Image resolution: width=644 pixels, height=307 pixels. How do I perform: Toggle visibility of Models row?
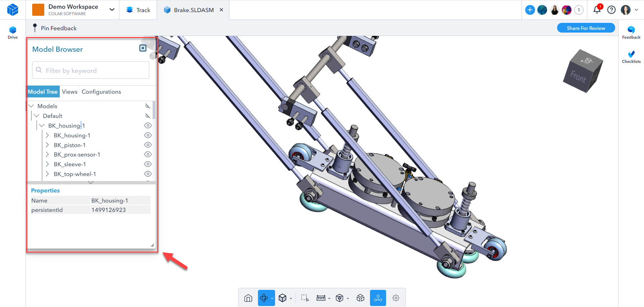click(148, 106)
